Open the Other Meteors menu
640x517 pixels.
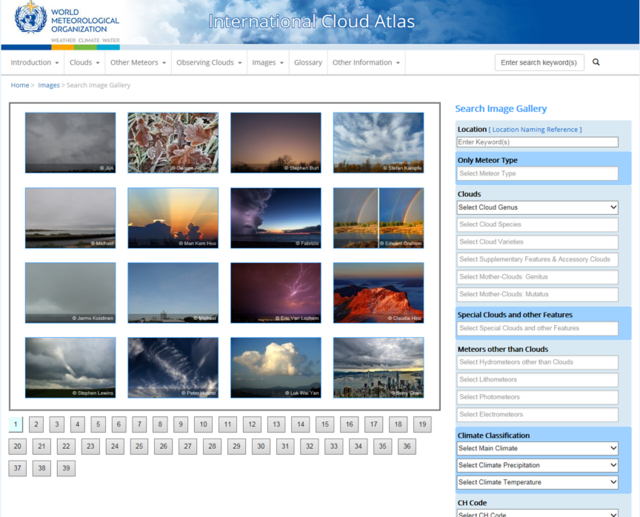[138, 62]
